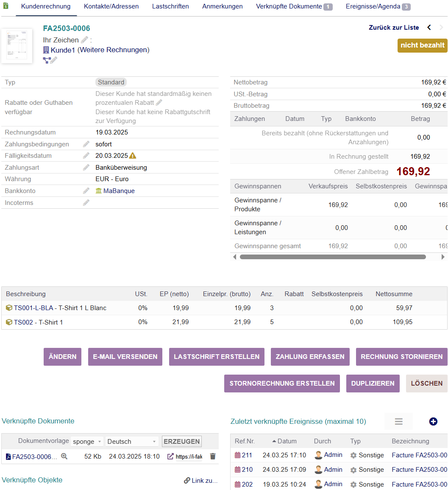Click the pencil icon in Incoterms row
This screenshot has height=490, width=448.
[x=86, y=203]
